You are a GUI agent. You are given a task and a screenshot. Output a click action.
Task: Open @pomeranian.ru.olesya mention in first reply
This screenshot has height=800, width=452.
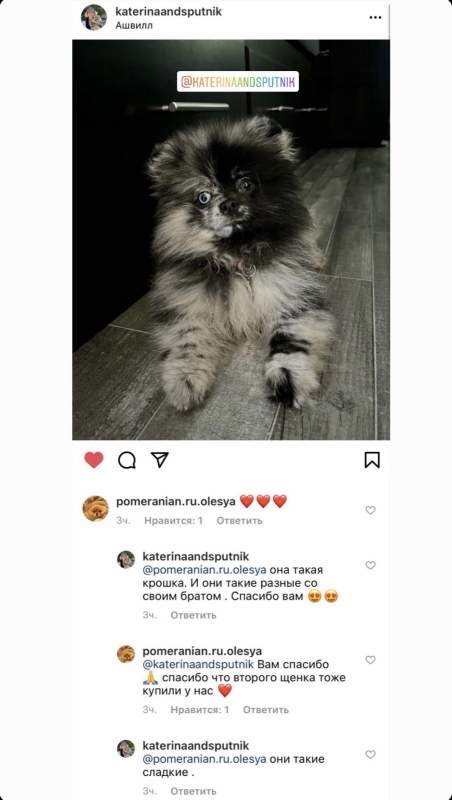coord(205,570)
